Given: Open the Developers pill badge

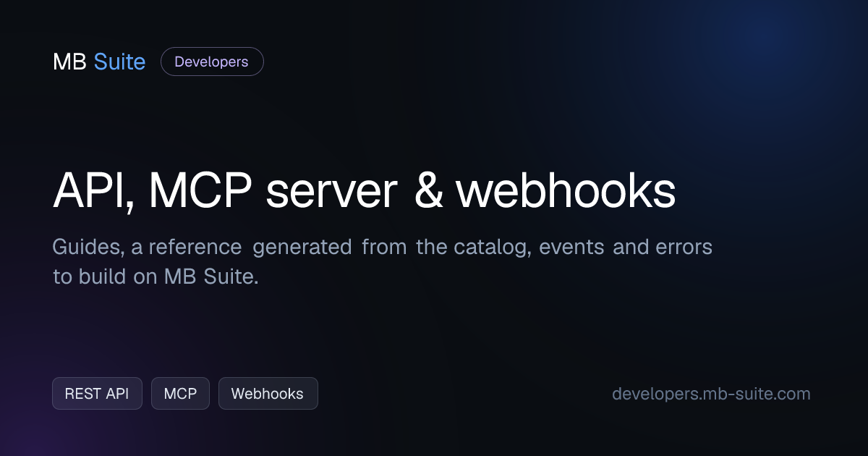Looking at the screenshot, I should 212,62.
